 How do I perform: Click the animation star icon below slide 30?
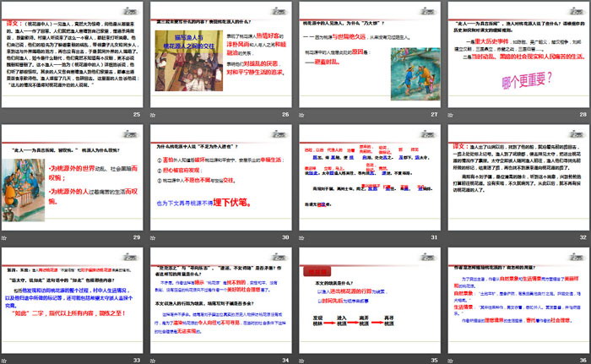(x=155, y=237)
